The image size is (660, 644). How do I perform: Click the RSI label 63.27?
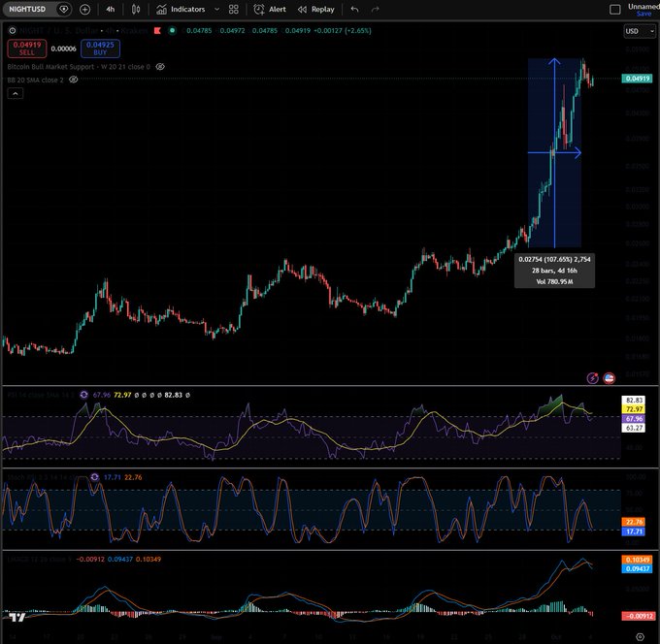[x=635, y=428]
